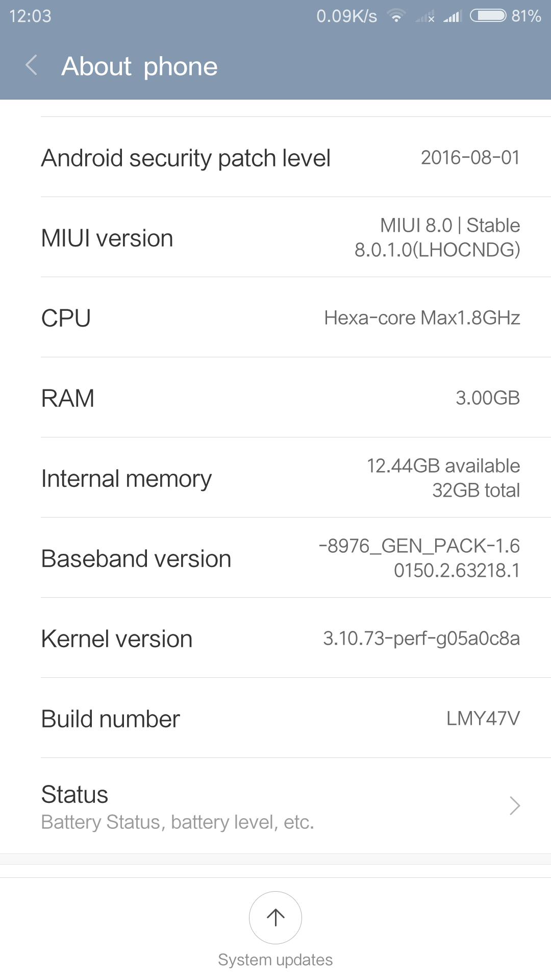This screenshot has width=551, height=980.
Task: Tap the Baseband version row
Action: [275, 558]
